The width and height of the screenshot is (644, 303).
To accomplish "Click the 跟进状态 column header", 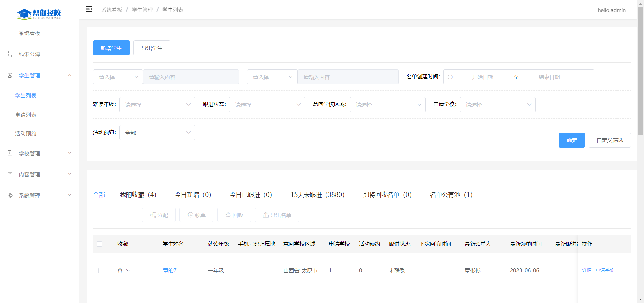I will (399, 244).
